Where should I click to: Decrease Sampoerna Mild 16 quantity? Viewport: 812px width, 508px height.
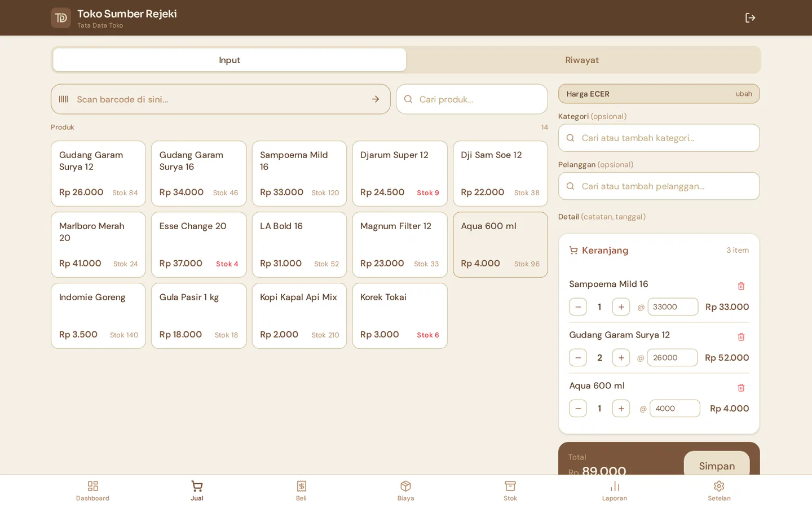(578, 307)
